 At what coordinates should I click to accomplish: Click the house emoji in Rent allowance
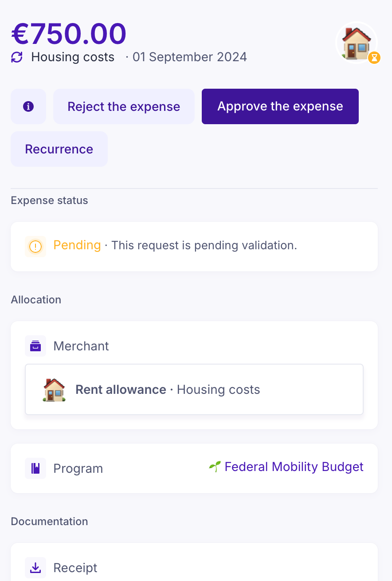54,390
